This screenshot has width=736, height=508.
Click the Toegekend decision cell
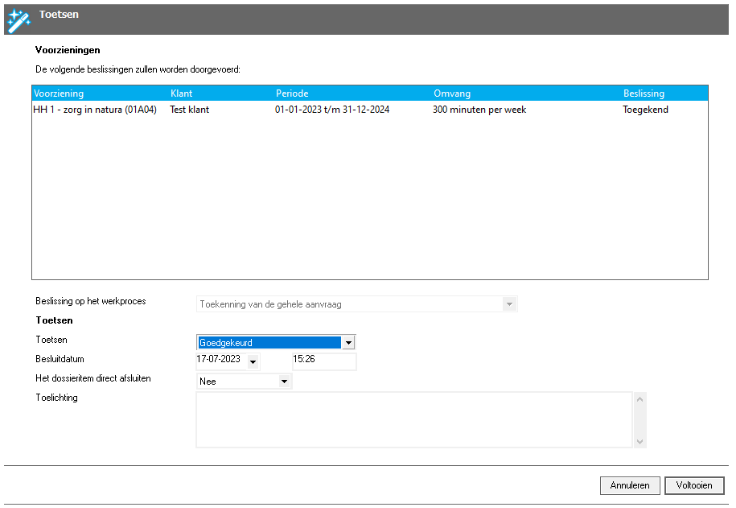point(645,109)
